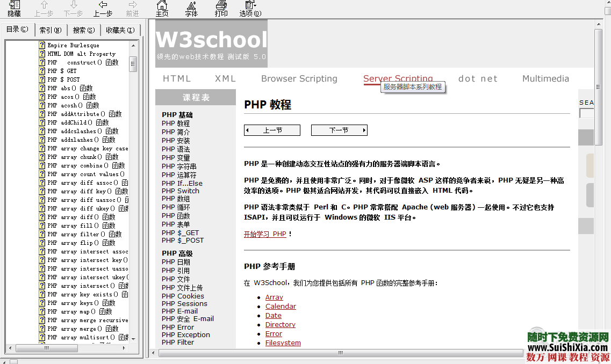The width and height of the screenshot is (611, 364).
Task: Open the XML navigation tab
Action: [x=226, y=78]
